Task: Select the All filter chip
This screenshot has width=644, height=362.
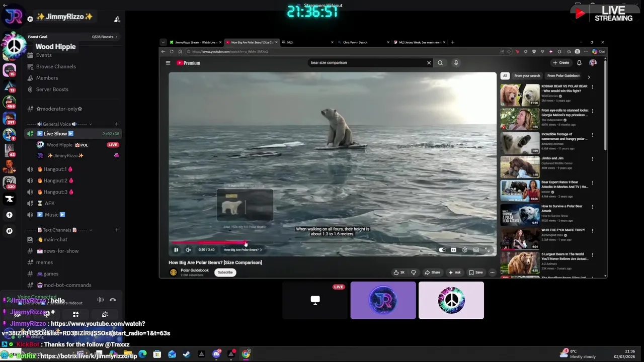Action: [x=505, y=76]
